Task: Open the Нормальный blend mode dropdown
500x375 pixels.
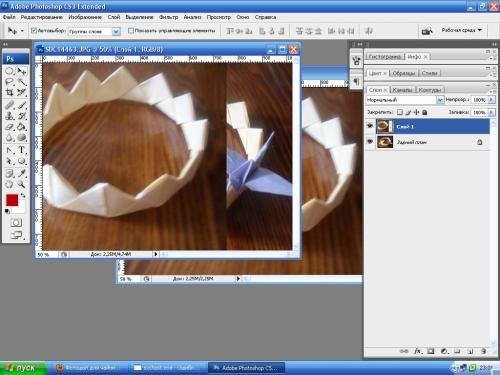Action: 440,100
